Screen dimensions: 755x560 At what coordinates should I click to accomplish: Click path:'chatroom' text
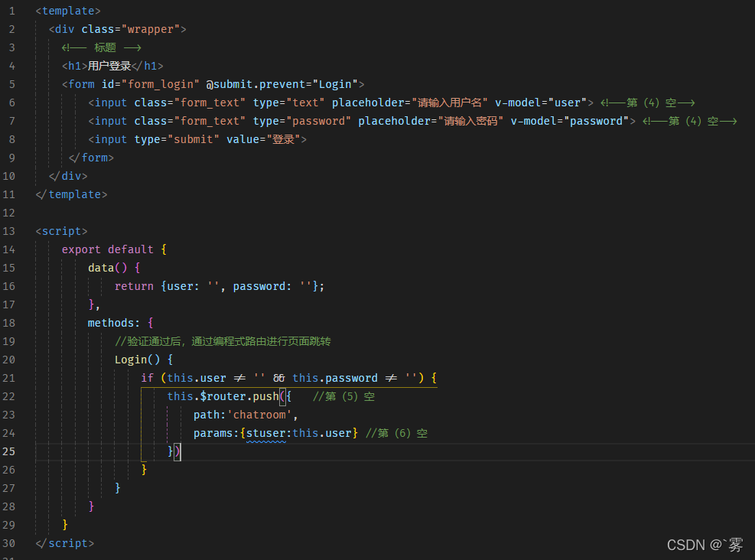[242, 415]
